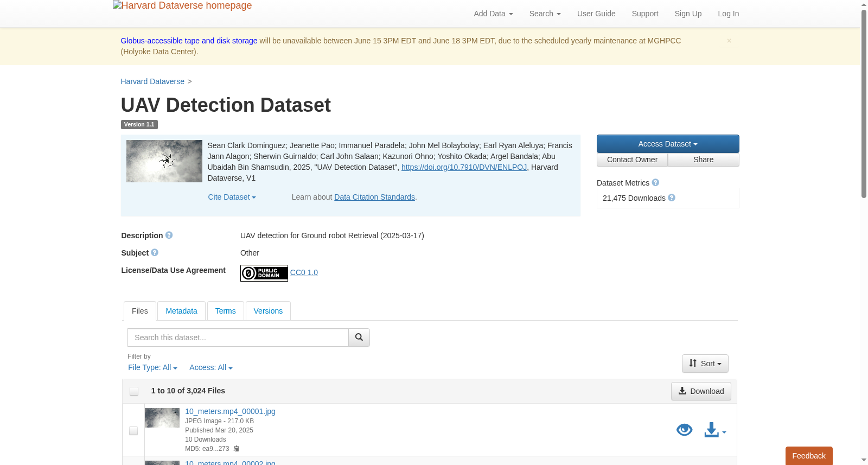Click the Dataset Metrics help icon
This screenshot has height=465, width=868.
[655, 183]
